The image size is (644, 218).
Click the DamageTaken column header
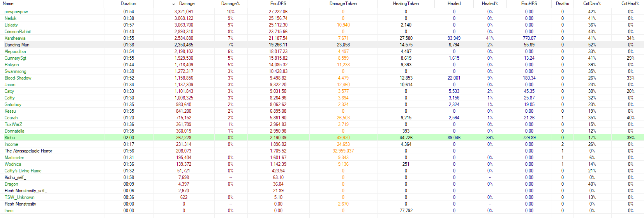click(x=343, y=4)
